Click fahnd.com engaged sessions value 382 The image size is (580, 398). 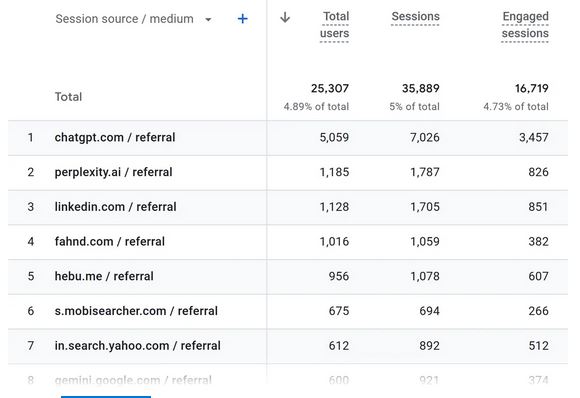[538, 242]
